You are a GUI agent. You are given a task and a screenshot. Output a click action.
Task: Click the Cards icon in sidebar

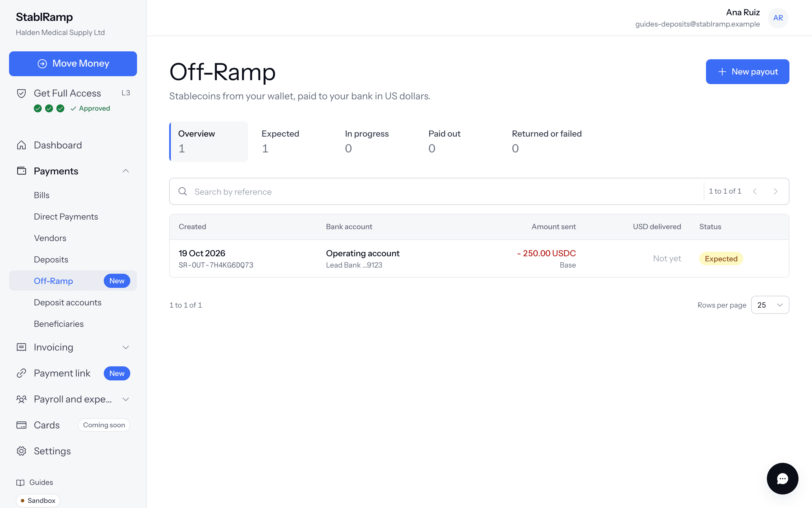point(21,425)
